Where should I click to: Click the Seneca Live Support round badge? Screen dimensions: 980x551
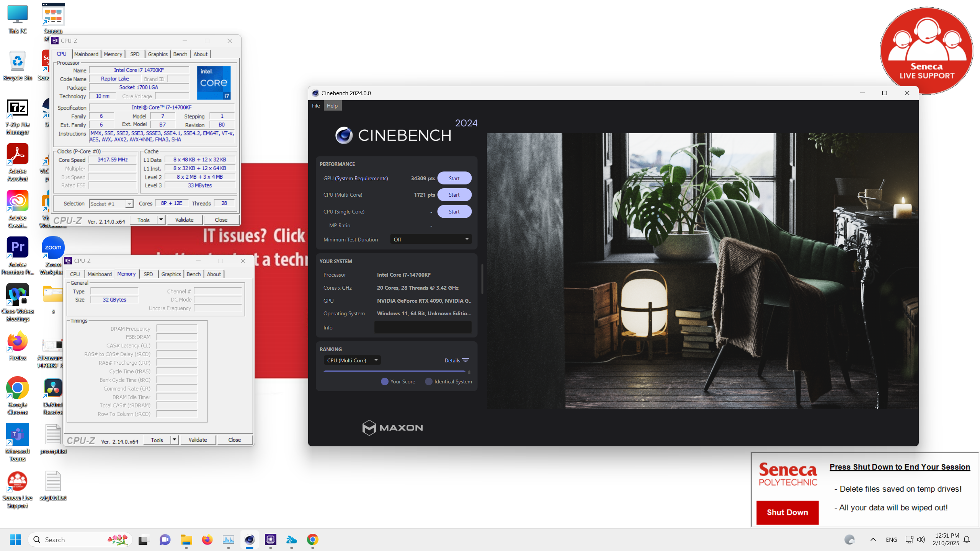pos(926,51)
